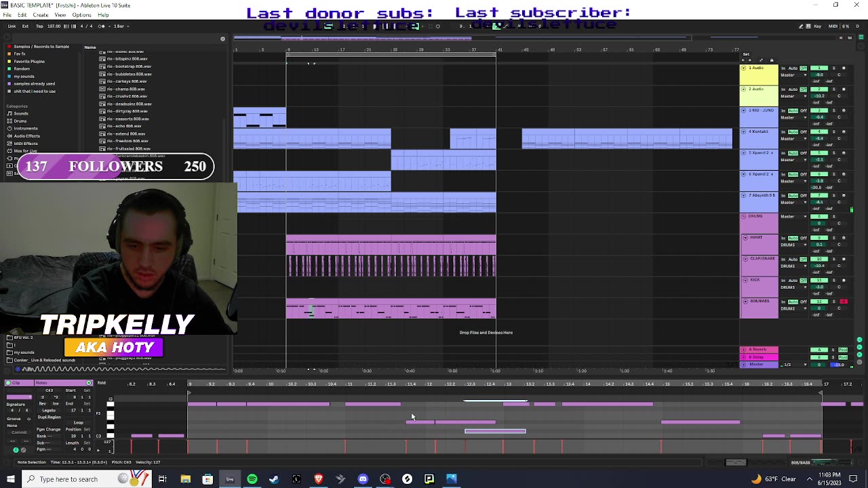This screenshot has height=488, width=868.
Task: Open the Drums category in the browser
Action: pyautogui.click(x=20, y=121)
